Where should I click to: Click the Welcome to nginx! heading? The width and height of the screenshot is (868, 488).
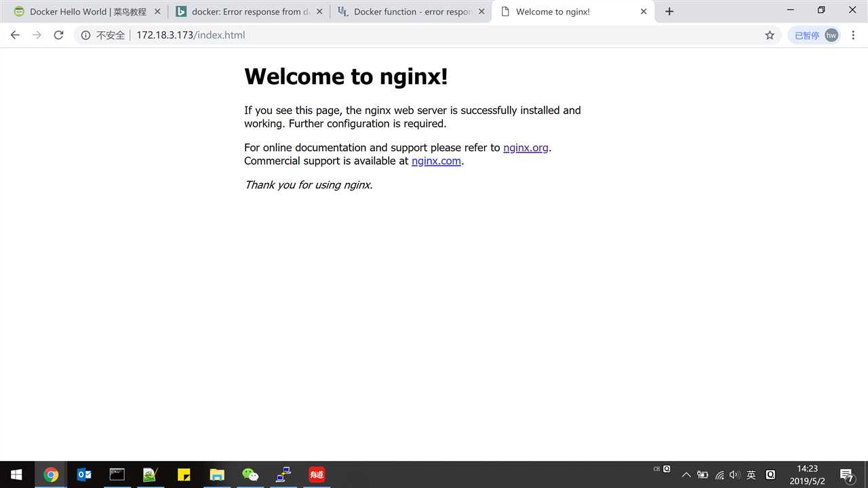346,77
